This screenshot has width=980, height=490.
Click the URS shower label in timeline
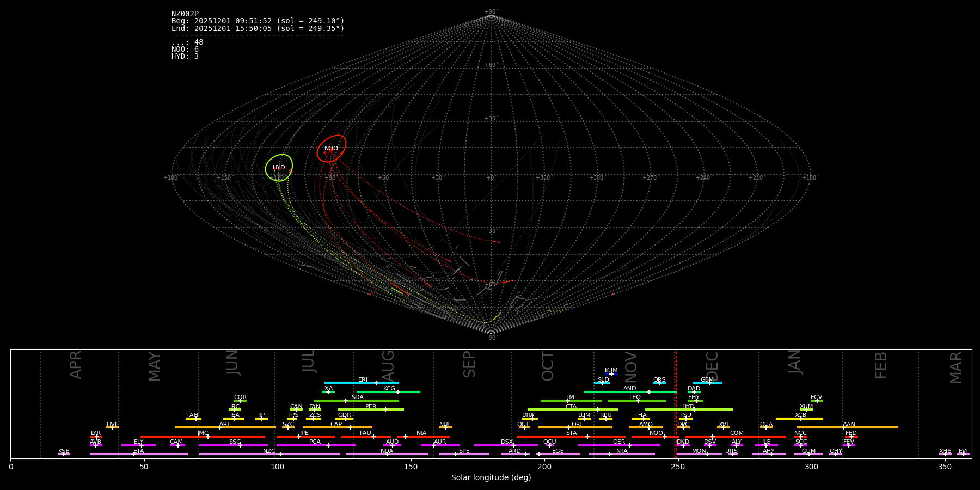(x=731, y=451)
